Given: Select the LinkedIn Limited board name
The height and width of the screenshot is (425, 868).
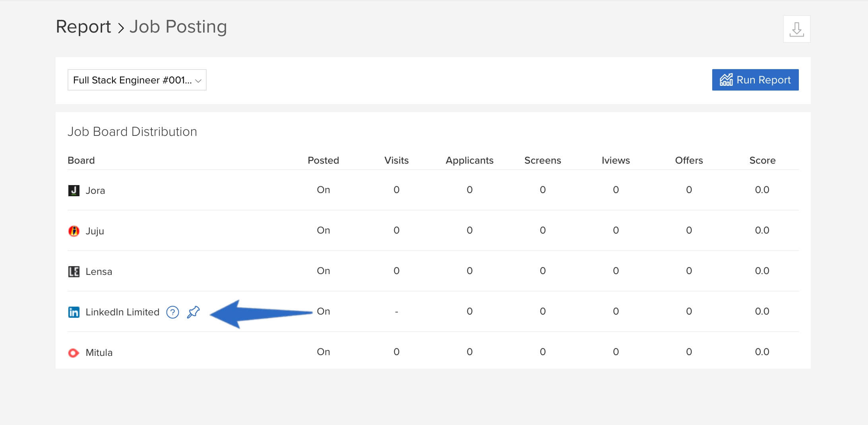Looking at the screenshot, I should (x=122, y=312).
